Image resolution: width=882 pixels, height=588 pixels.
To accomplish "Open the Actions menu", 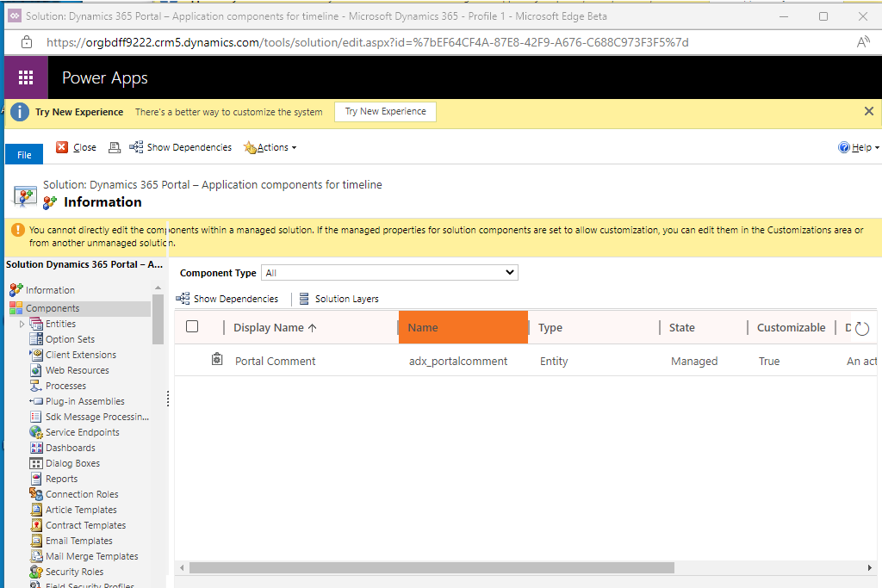I will coord(270,147).
